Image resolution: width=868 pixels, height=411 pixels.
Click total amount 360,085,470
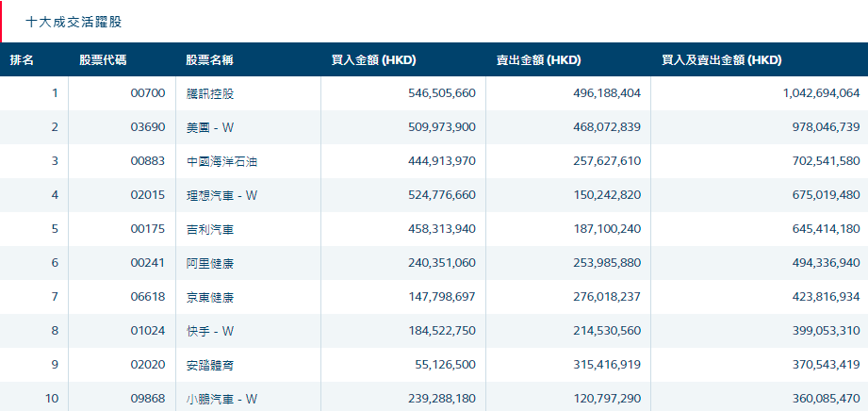click(x=827, y=399)
